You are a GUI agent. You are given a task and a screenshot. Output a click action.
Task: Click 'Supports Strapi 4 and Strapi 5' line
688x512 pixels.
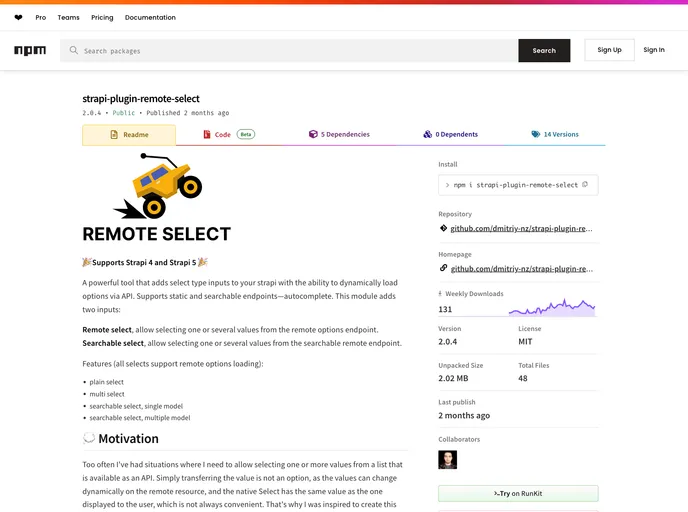coord(144,262)
